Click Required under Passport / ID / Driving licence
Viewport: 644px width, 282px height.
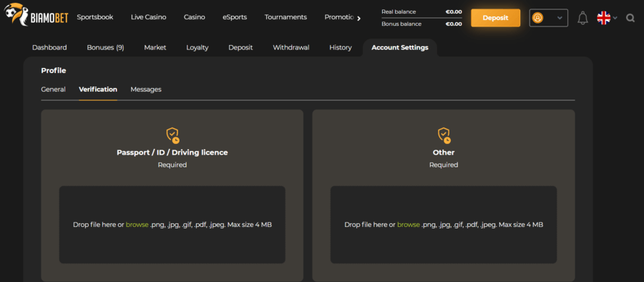(172, 165)
